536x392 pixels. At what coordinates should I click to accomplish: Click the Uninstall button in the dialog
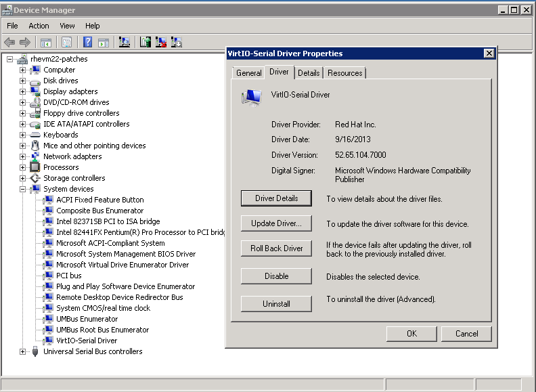(x=276, y=304)
